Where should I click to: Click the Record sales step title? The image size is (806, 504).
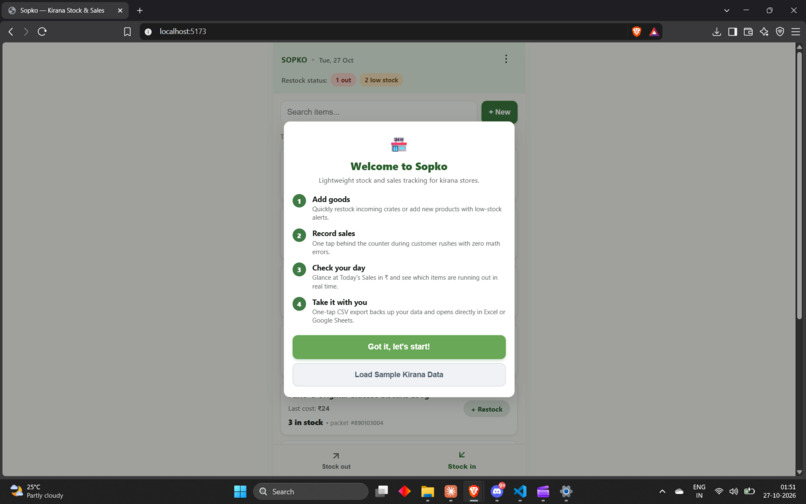point(334,233)
